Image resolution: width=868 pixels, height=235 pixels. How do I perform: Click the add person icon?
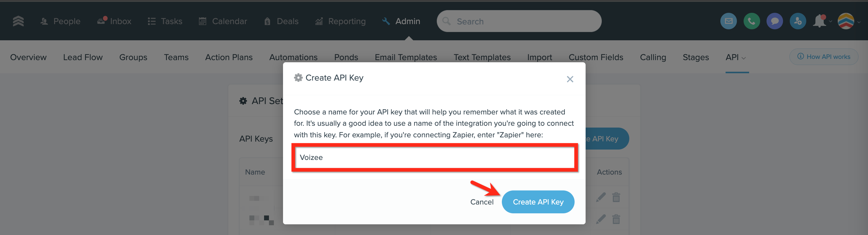pyautogui.click(x=798, y=21)
